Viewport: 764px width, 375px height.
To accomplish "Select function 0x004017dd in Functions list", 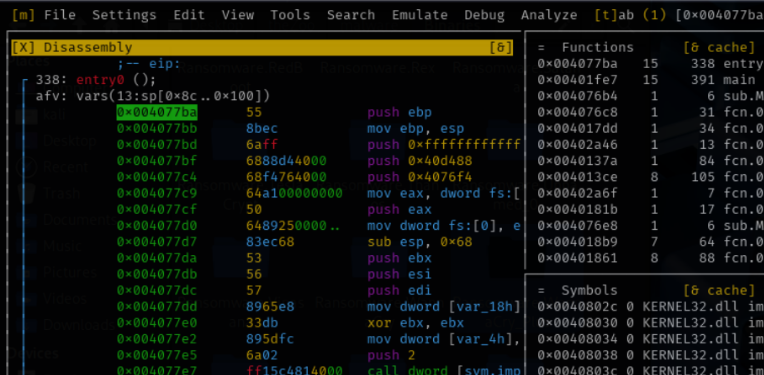I will point(650,129).
